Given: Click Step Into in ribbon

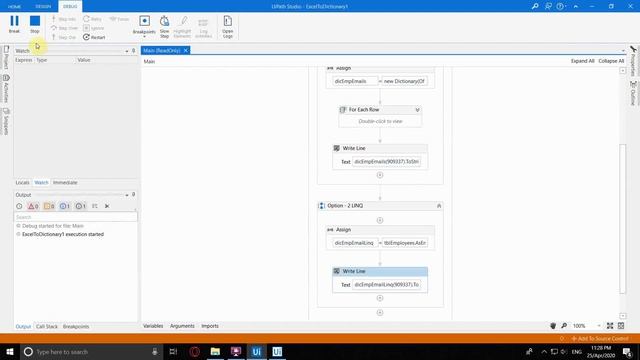Looking at the screenshot, I should click(x=64, y=19).
